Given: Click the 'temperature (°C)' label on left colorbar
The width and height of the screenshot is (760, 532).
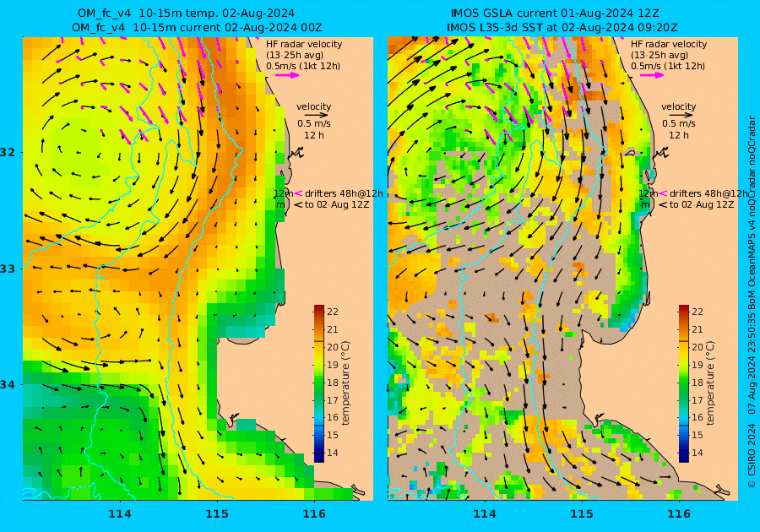Looking at the screenshot, I should tap(345, 383).
